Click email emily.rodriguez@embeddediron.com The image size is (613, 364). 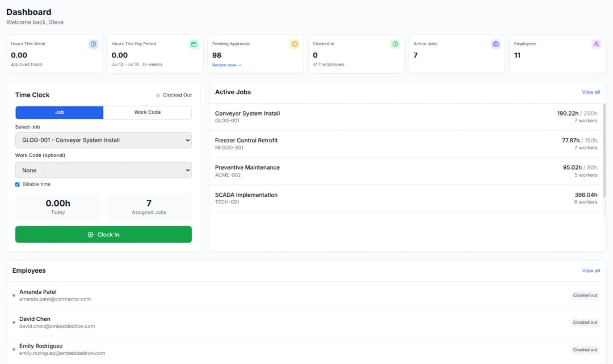[x=62, y=353]
